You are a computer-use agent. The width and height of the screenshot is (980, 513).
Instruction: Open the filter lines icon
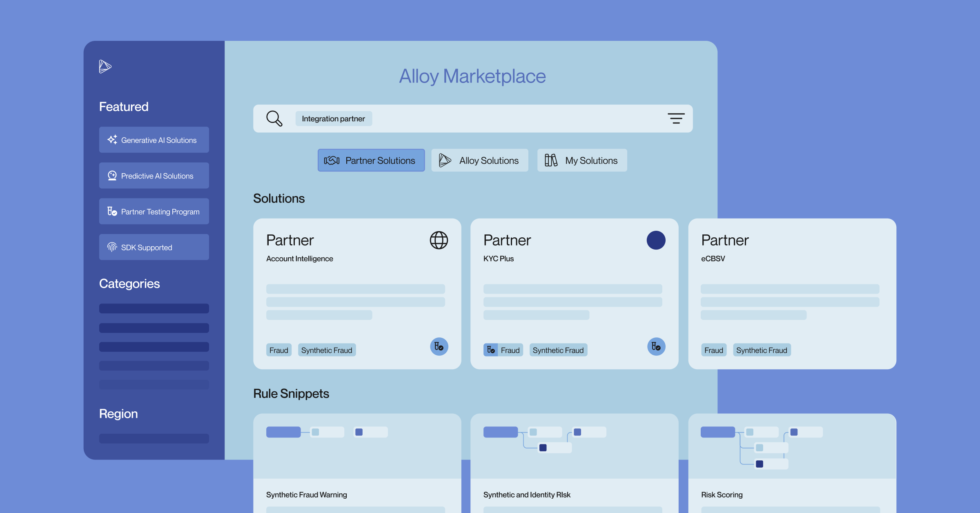(x=676, y=118)
